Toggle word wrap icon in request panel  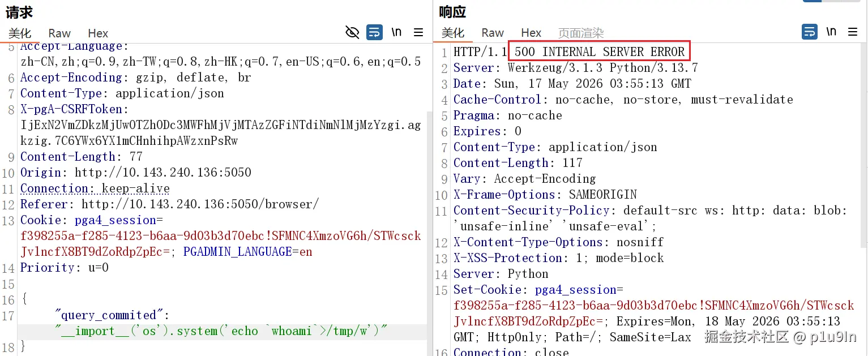(374, 32)
